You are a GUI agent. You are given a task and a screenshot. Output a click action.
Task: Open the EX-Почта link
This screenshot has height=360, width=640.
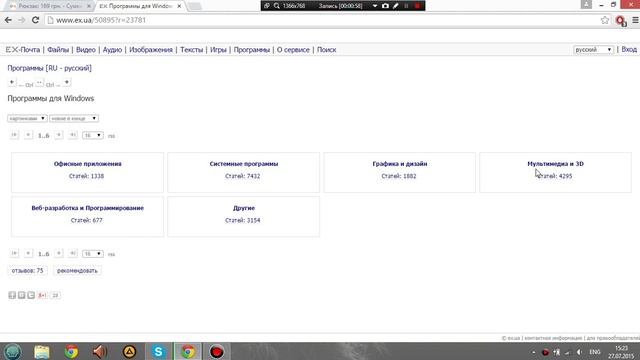23,50
